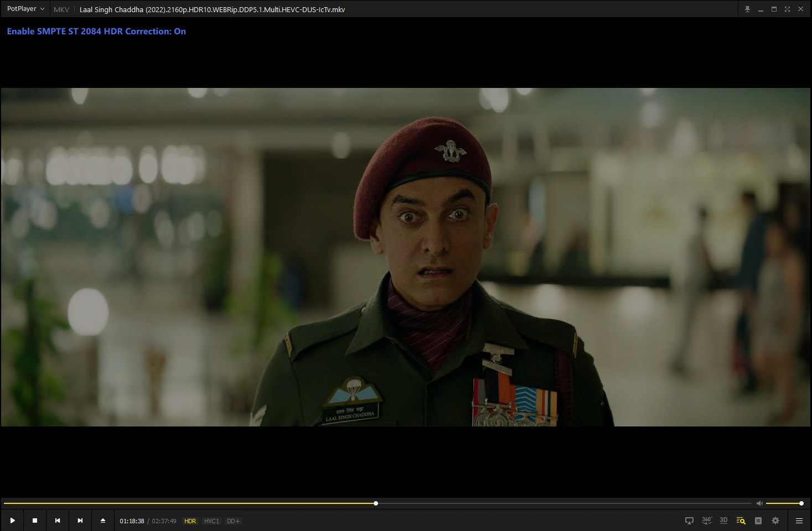The image size is (812, 531).
Task: Pin the player window always on top
Action: (x=747, y=9)
